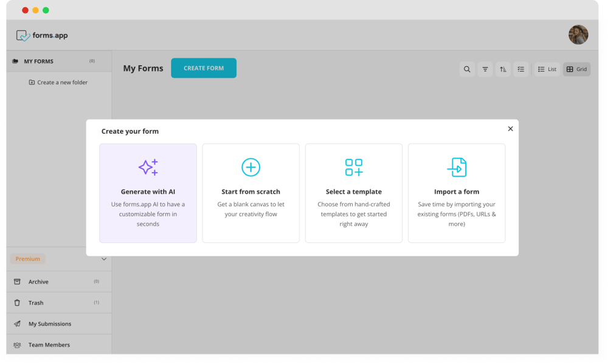608x364 pixels.
Task: Click the Generate with AI sparkle icon
Action: tap(148, 167)
